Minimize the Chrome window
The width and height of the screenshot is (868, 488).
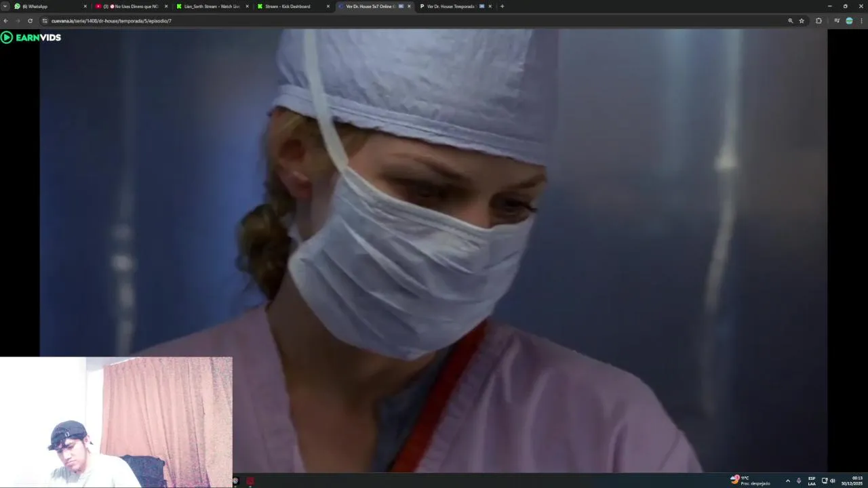[x=829, y=6]
